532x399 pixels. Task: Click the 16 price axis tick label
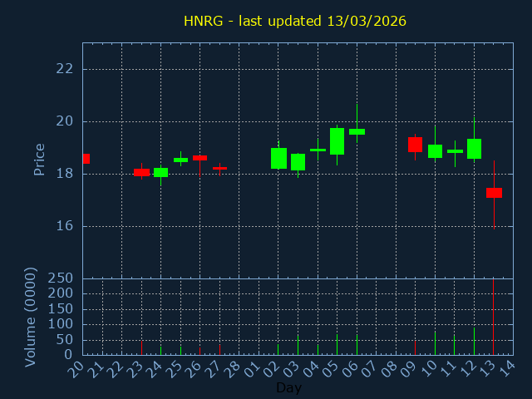[x=64, y=226]
